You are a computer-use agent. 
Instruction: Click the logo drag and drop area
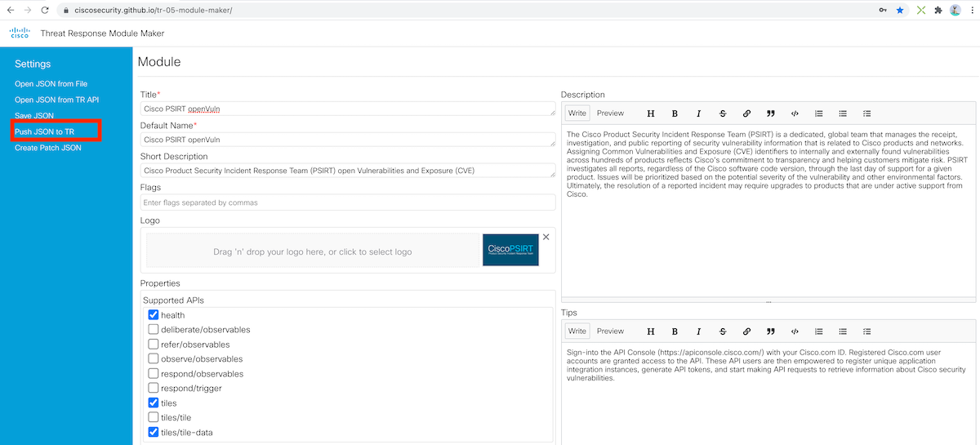pyautogui.click(x=313, y=251)
